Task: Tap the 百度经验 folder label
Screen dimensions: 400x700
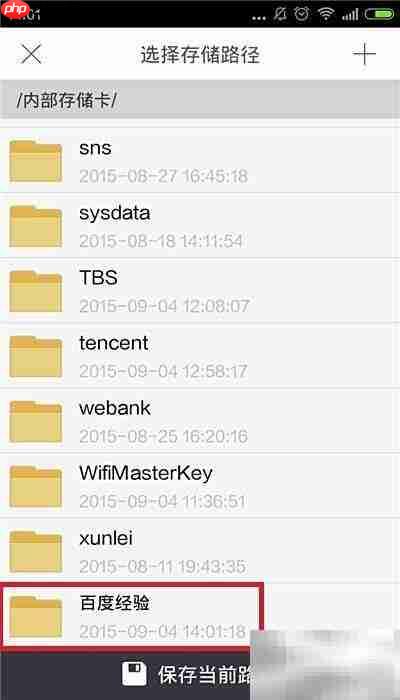Action: [115, 604]
